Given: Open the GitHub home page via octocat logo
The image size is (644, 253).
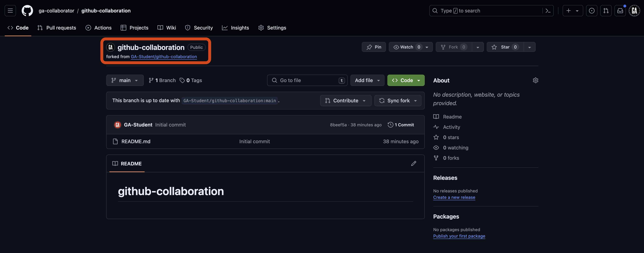Looking at the screenshot, I should [x=27, y=10].
